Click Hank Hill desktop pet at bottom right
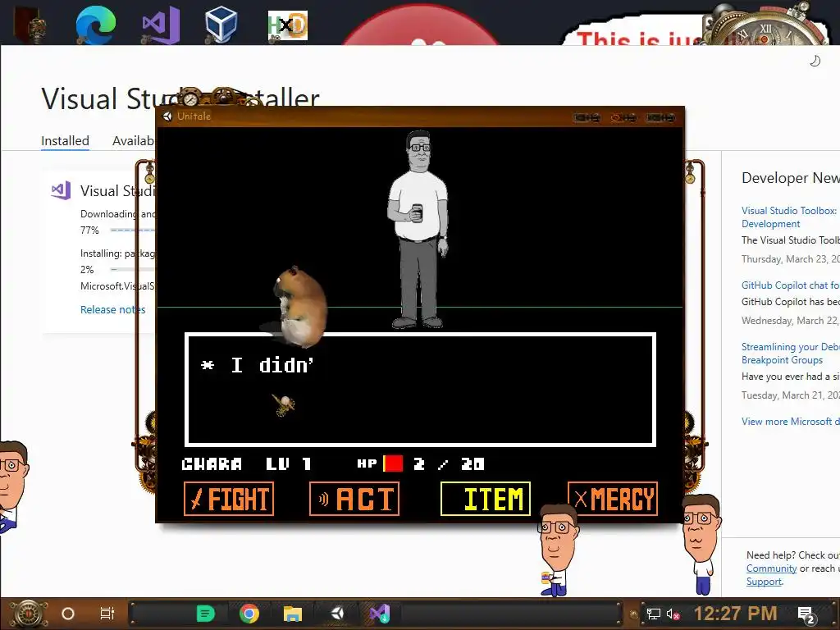Image resolution: width=840 pixels, height=630 pixels. pyautogui.click(x=702, y=545)
